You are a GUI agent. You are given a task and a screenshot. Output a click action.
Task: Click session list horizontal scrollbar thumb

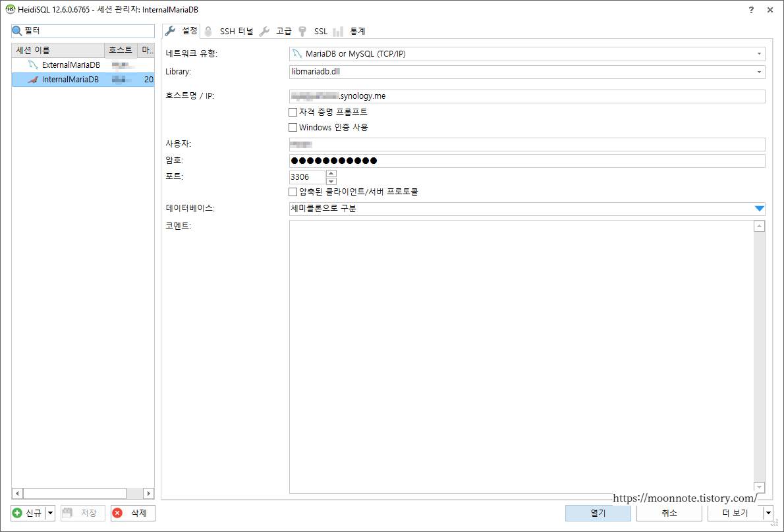pos(74,494)
